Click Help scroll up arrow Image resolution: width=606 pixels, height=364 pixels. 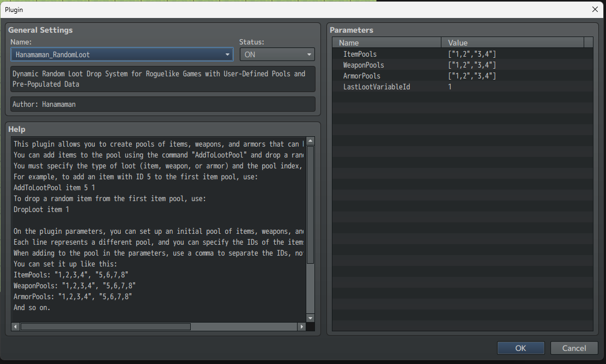coord(310,141)
